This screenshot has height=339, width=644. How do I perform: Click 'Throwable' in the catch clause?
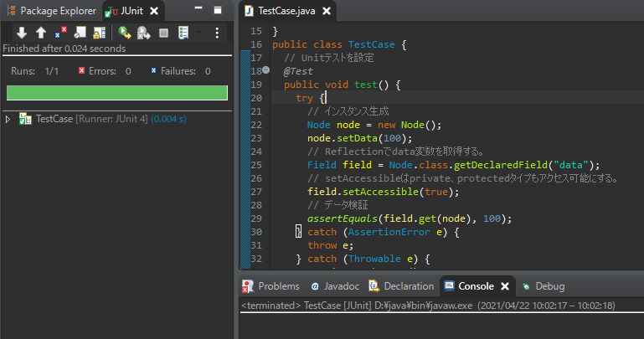click(x=374, y=259)
